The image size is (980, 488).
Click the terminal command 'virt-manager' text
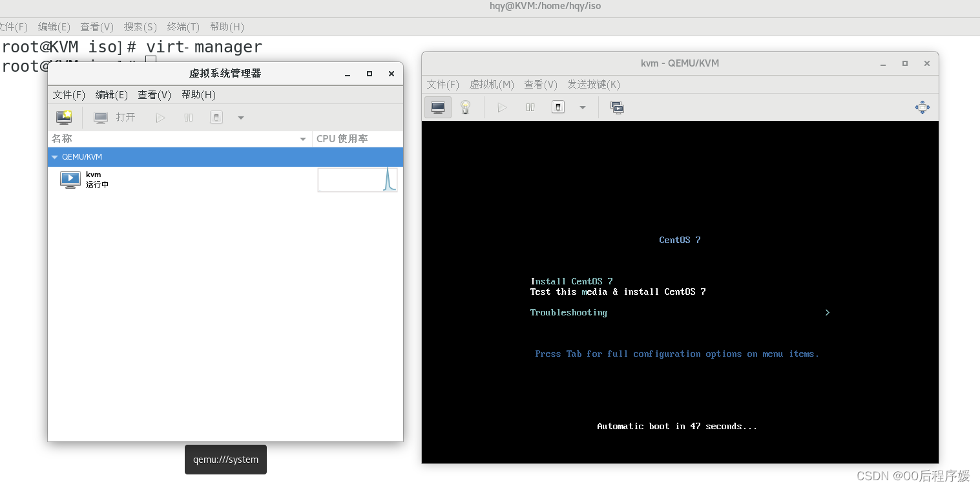pyautogui.click(x=204, y=47)
